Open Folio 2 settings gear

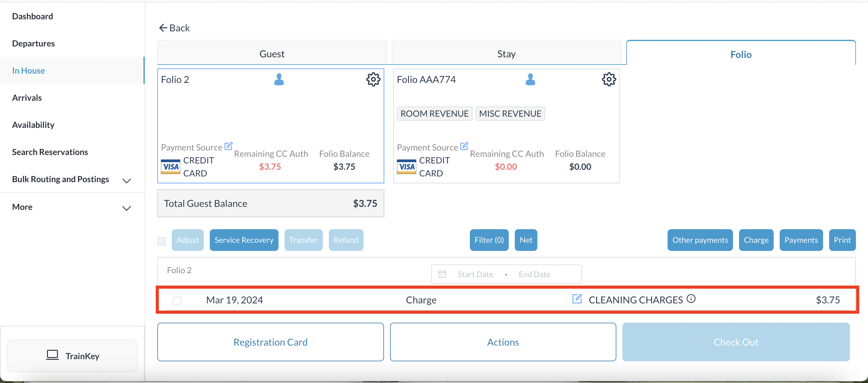click(x=373, y=80)
